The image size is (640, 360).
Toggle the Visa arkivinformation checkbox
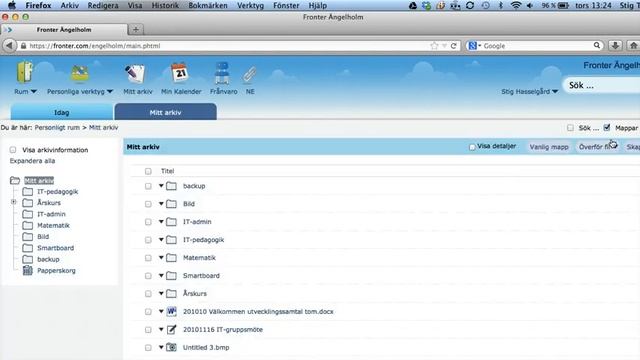point(13,150)
